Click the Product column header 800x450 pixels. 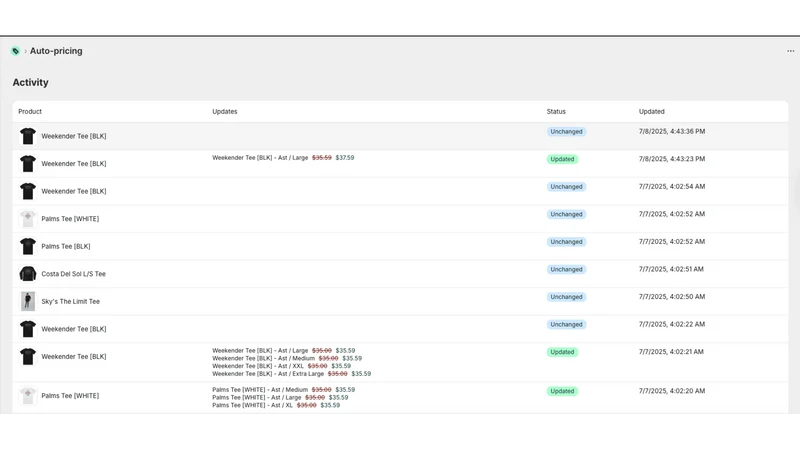30,111
